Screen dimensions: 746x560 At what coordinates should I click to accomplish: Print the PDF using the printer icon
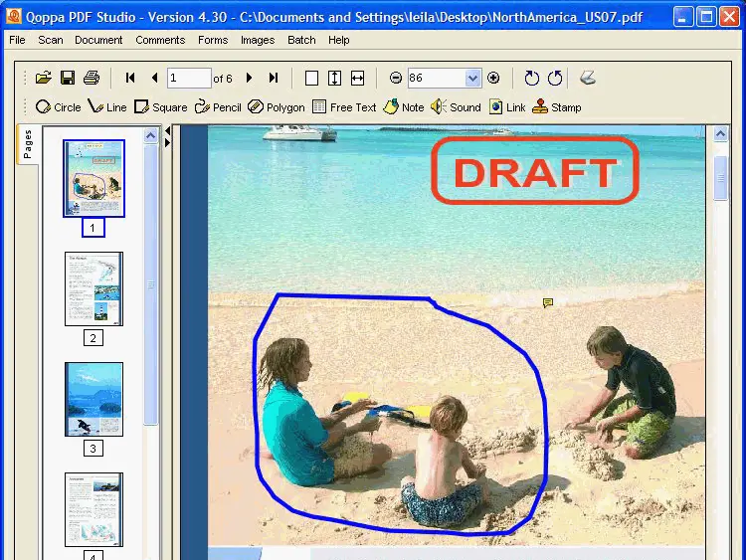coord(92,78)
